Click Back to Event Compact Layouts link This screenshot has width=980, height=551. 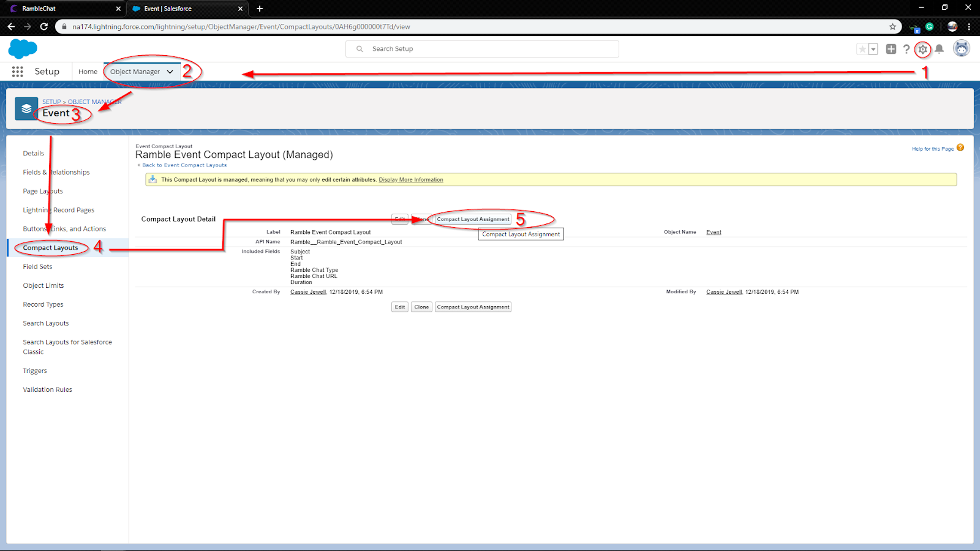tap(184, 165)
